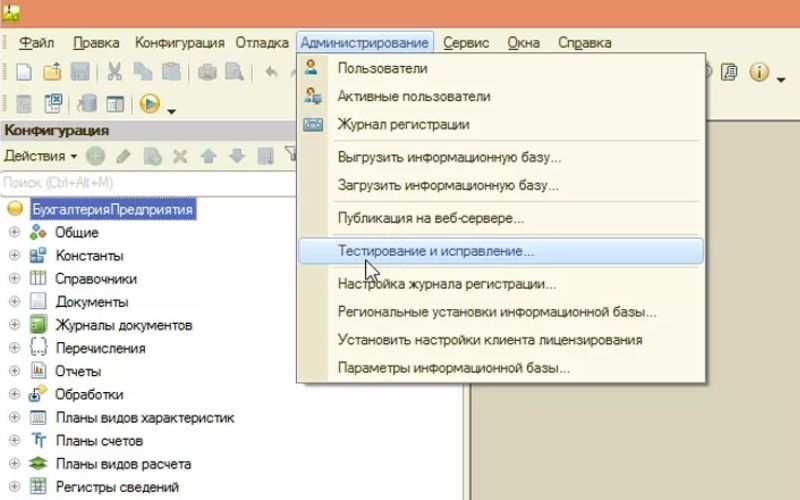
Task: Select Регистры сведений tree item
Action: 117,487
